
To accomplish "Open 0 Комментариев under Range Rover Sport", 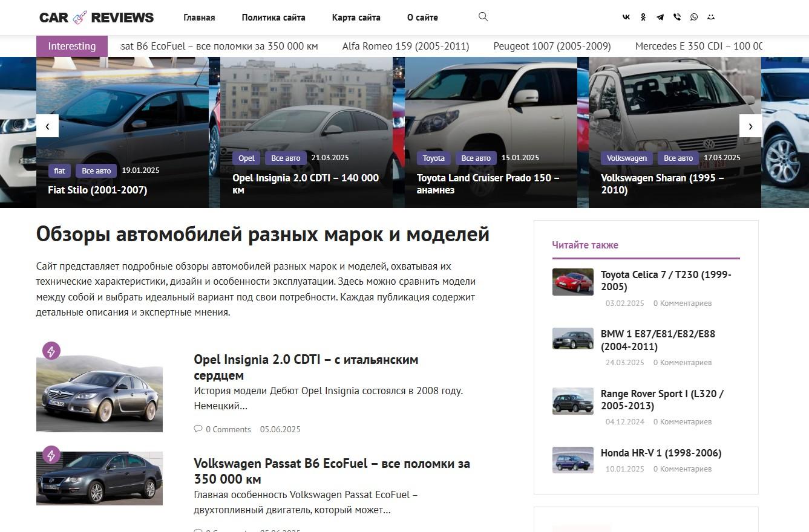I will [683, 422].
